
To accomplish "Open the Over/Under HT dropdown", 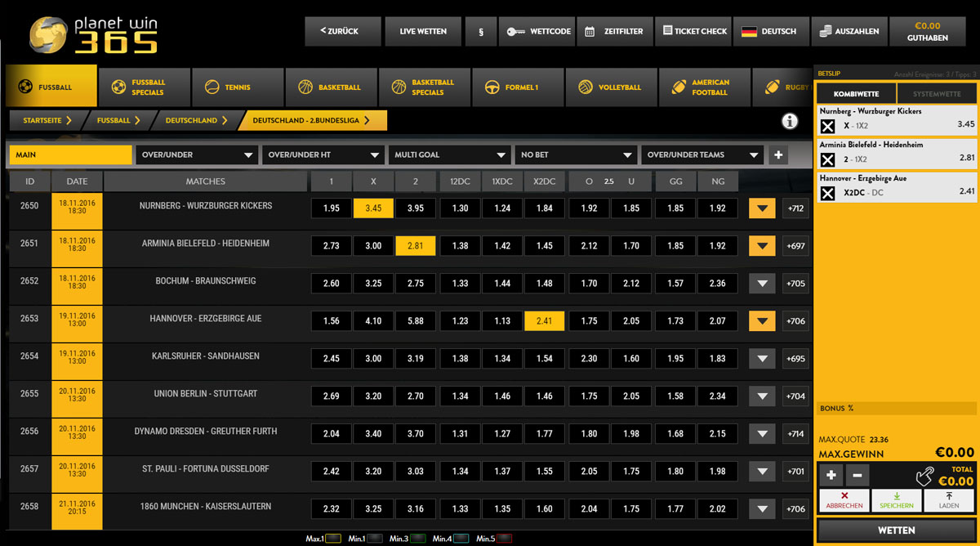I will (323, 154).
